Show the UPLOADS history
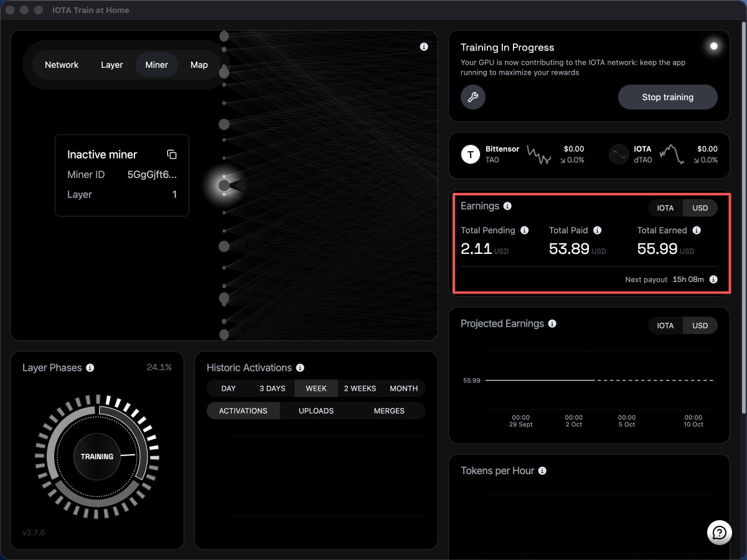The image size is (747, 560). (316, 411)
